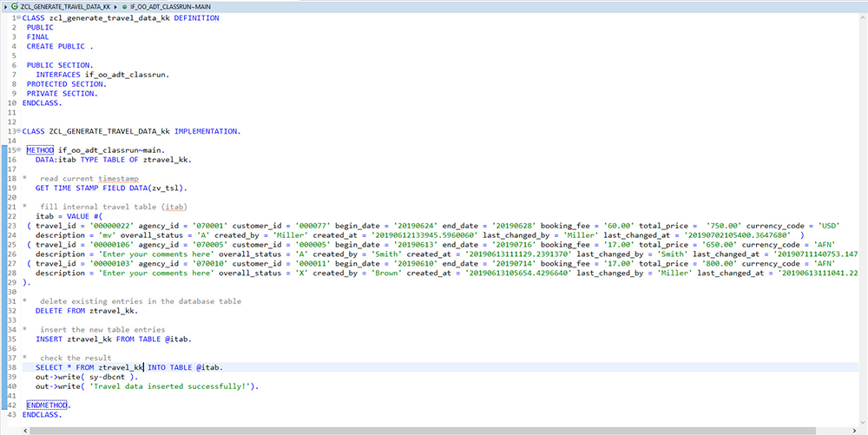This screenshot has height=435, width=868.
Task: Click the METHOD keyword on line 15
Action: click(x=40, y=150)
